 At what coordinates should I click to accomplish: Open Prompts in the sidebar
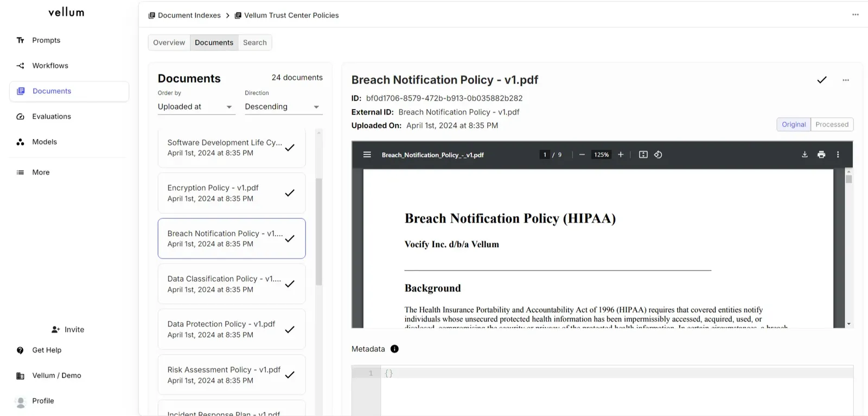pyautogui.click(x=69, y=40)
